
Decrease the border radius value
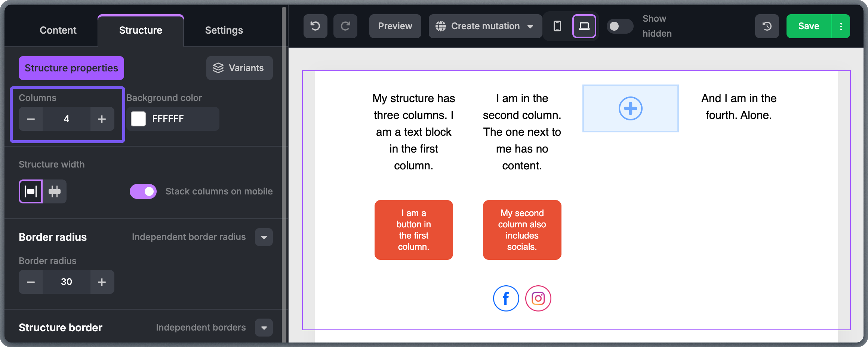[x=31, y=282]
